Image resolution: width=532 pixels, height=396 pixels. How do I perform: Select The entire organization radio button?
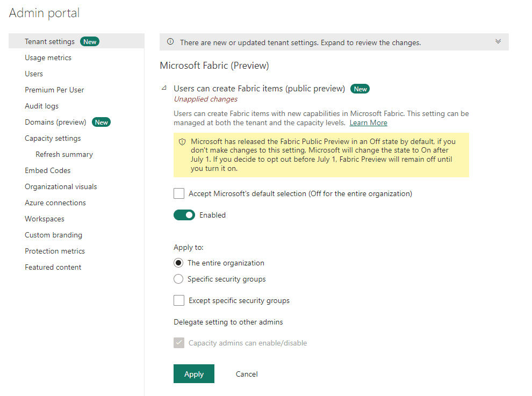click(178, 263)
